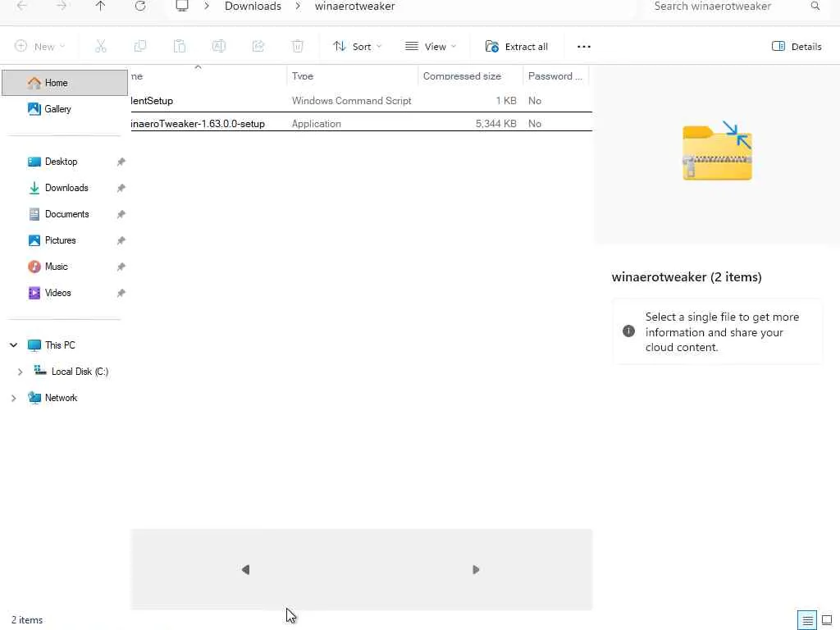Sort by Compressed size column header
This screenshot has height=630, width=840.
(x=470, y=76)
